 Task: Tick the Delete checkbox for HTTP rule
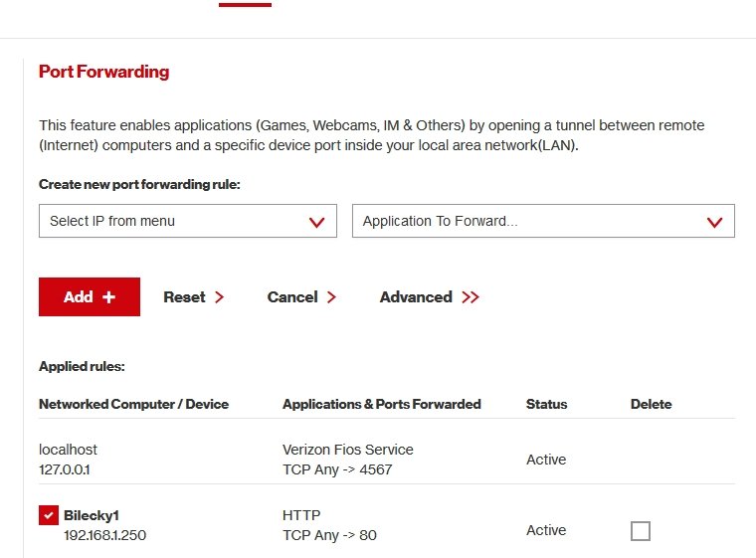641,531
